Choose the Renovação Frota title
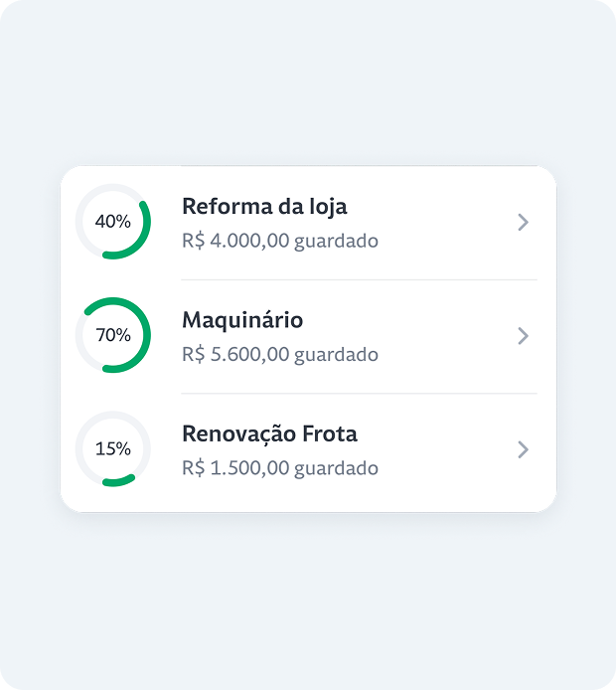The width and height of the screenshot is (616, 690). (x=269, y=433)
